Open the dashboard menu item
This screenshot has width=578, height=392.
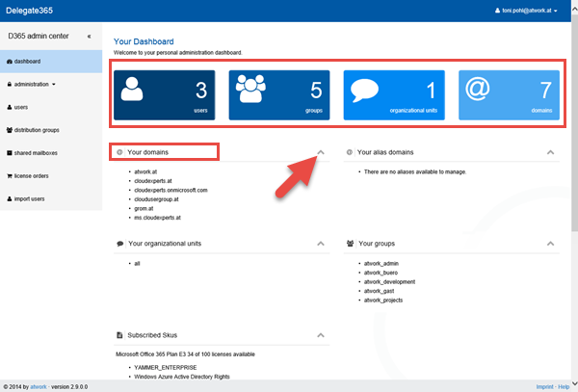(51, 61)
